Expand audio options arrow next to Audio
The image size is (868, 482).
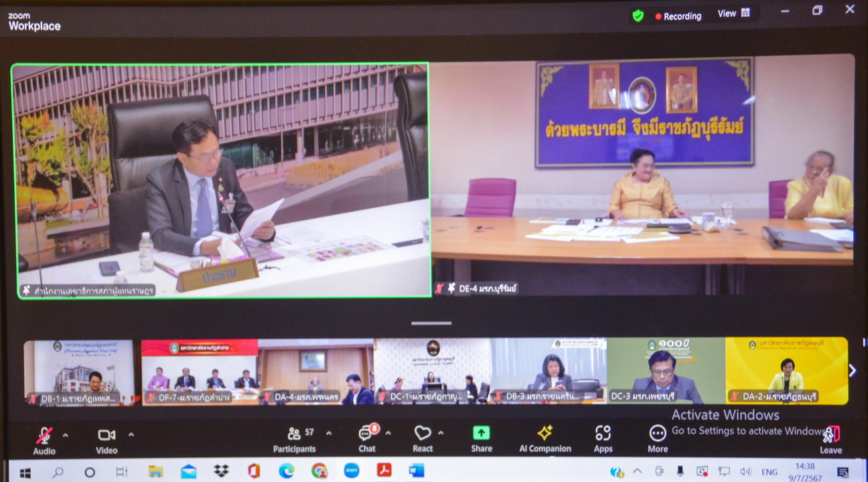tap(66, 434)
